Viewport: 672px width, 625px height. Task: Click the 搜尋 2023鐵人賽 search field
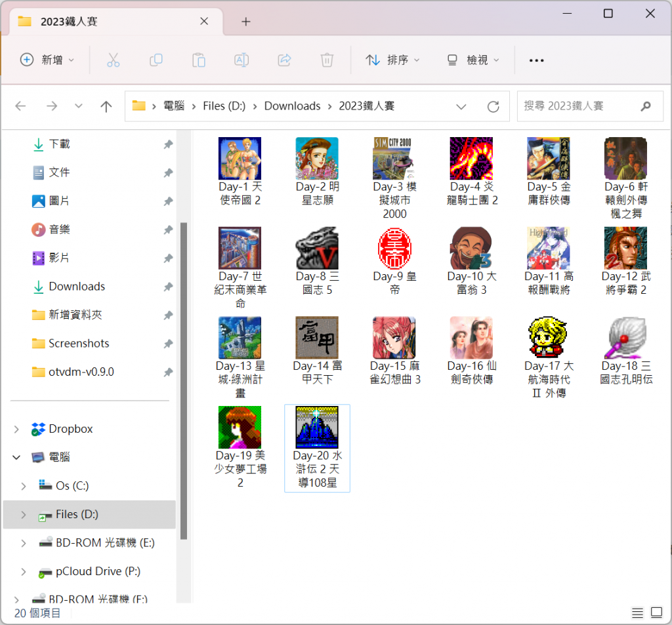590,106
